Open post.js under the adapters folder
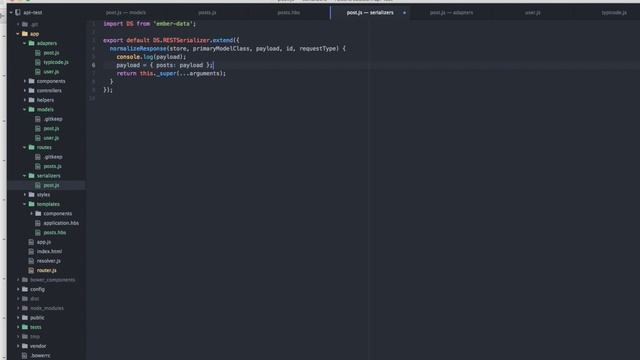 coord(51,53)
